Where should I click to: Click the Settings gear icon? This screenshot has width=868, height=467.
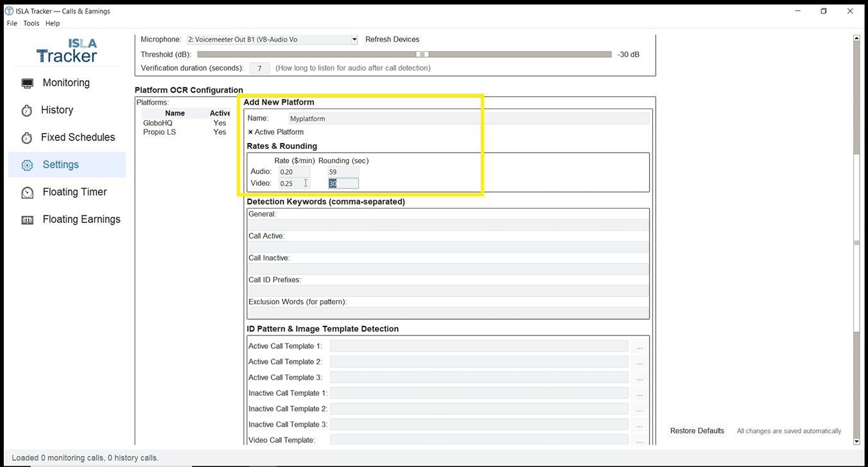[27, 165]
